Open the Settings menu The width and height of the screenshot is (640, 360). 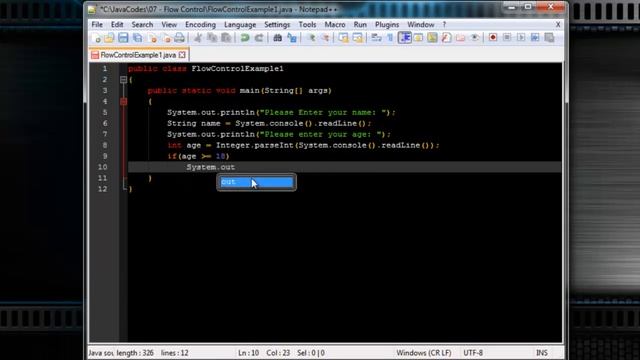(277, 24)
